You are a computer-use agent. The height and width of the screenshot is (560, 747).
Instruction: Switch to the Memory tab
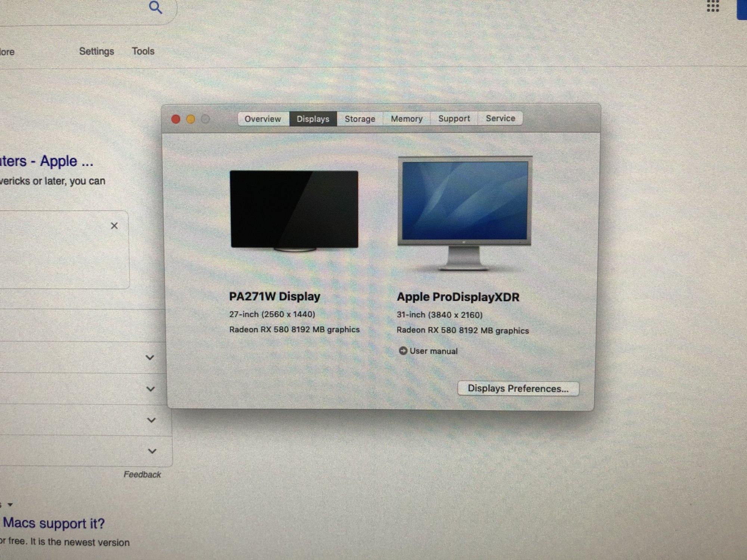pos(406,119)
